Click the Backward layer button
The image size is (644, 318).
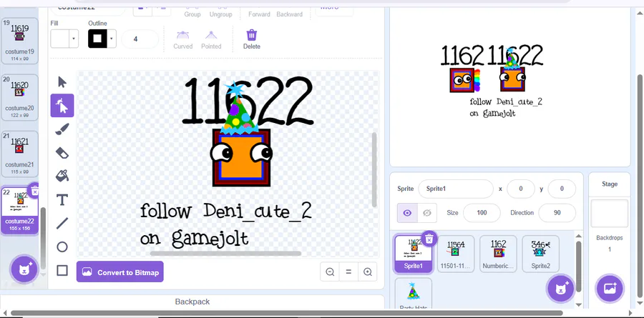(289, 11)
